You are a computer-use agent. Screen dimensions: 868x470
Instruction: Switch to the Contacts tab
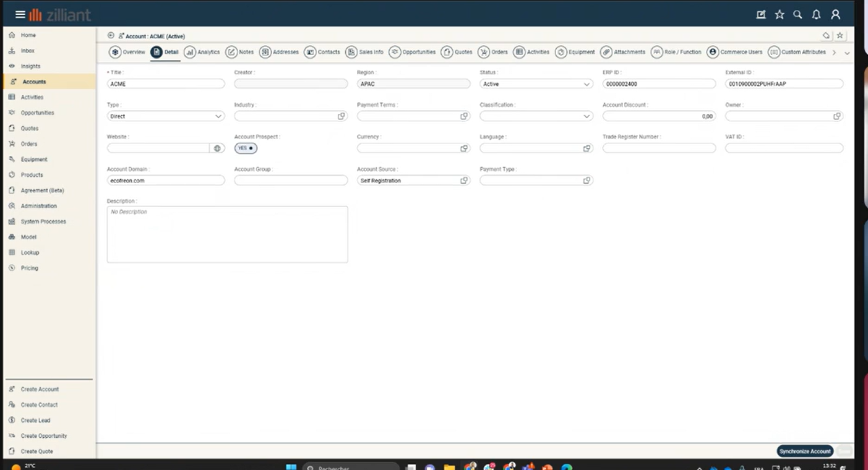[322, 52]
